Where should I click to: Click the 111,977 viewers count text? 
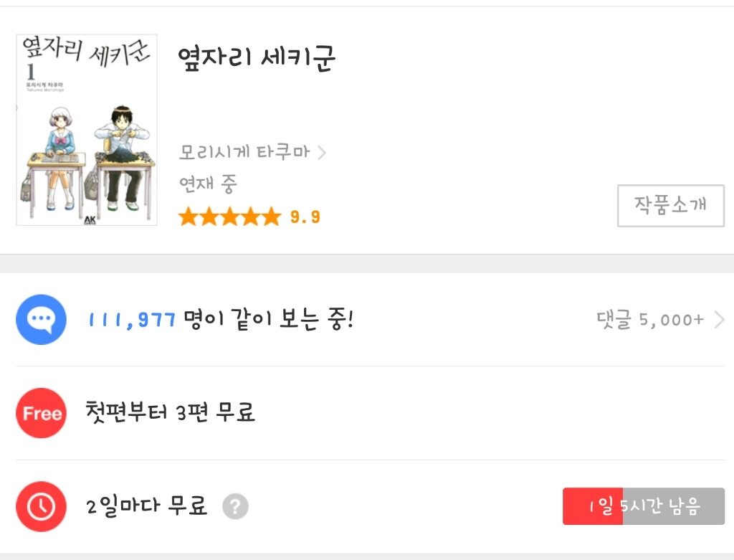(131, 320)
